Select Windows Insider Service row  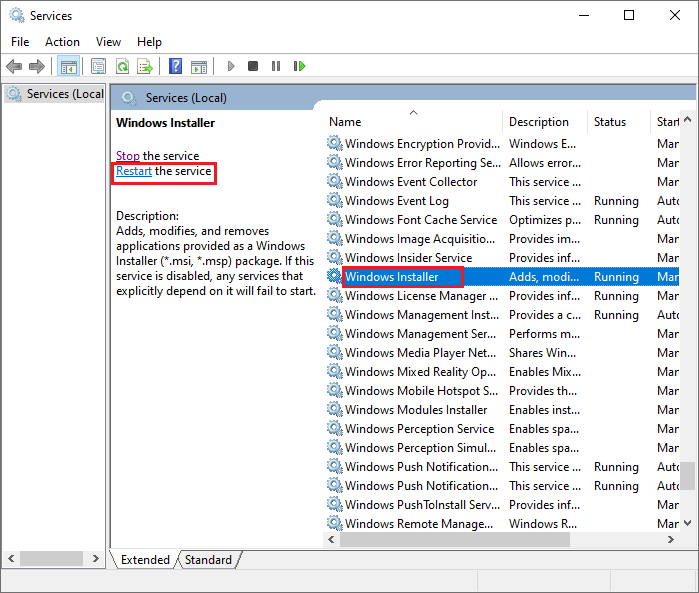coord(502,257)
